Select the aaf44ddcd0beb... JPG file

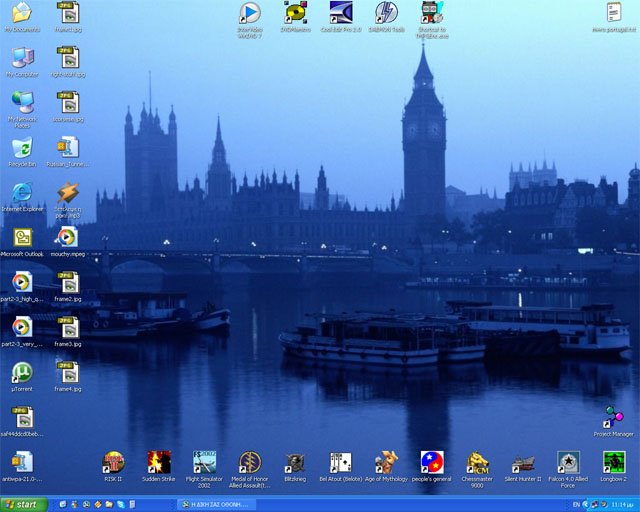pos(22,417)
